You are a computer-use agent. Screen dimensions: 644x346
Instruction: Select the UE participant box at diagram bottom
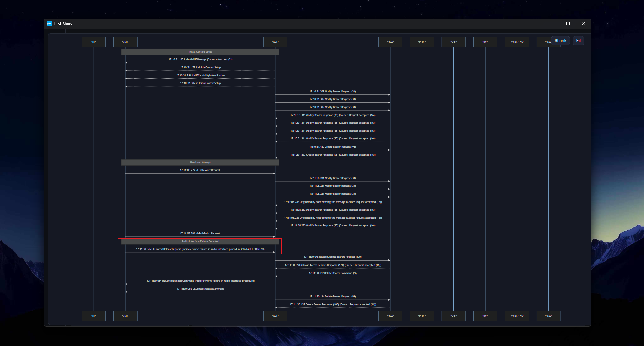(94, 316)
